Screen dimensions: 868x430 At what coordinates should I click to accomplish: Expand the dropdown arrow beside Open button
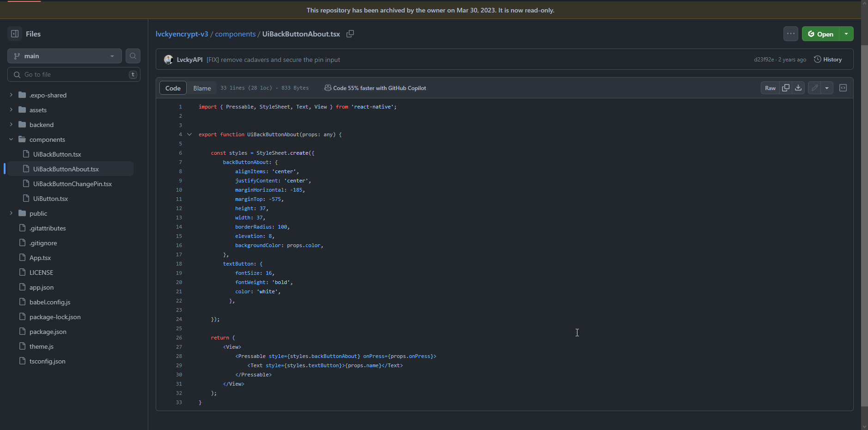click(846, 34)
